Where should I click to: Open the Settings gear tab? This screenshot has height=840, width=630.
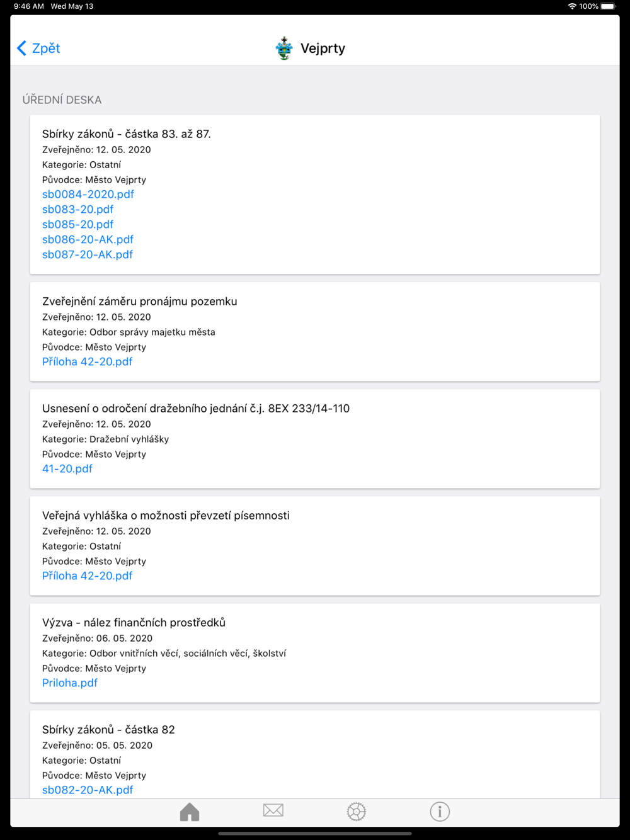coord(356,812)
